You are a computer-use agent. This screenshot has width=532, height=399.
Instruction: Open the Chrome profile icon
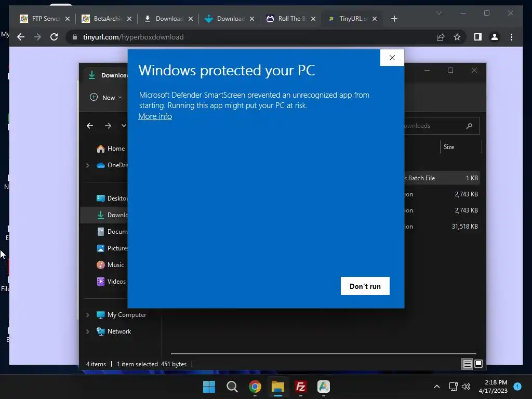tap(495, 37)
